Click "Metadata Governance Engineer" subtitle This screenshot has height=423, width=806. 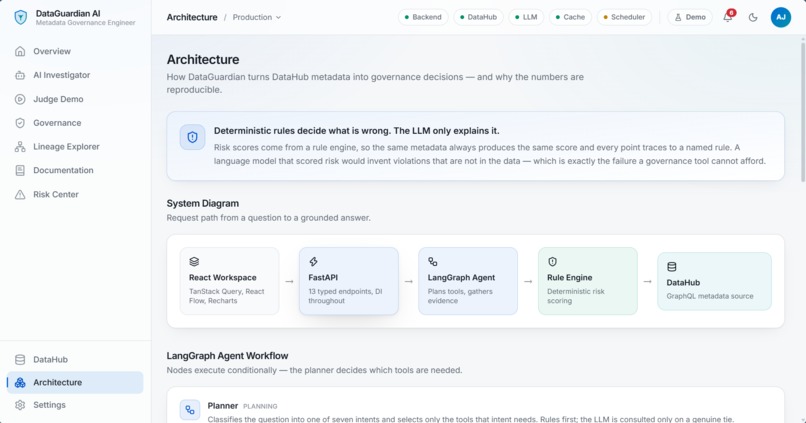click(x=85, y=23)
